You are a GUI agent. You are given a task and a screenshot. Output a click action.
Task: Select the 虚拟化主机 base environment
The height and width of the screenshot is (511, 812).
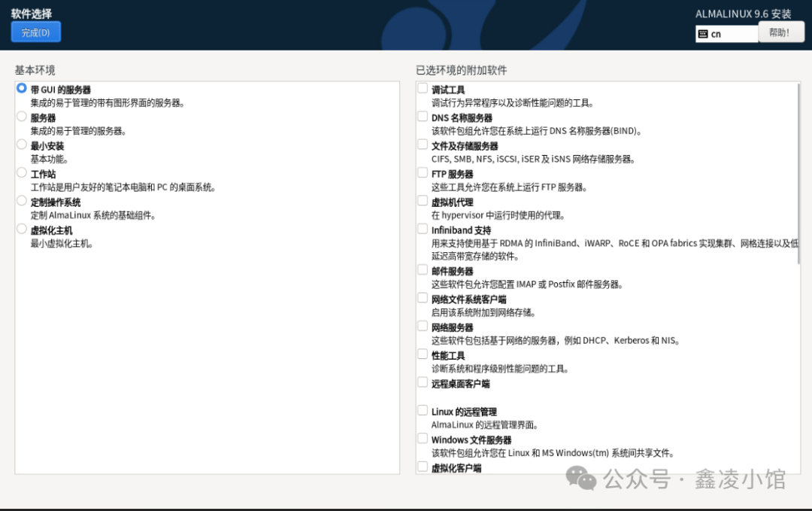pyautogui.click(x=21, y=230)
